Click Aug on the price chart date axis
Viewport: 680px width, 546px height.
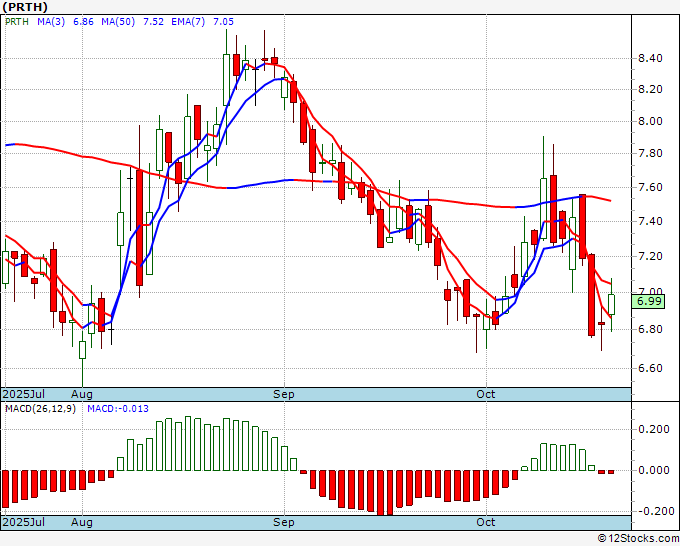pyautogui.click(x=82, y=394)
